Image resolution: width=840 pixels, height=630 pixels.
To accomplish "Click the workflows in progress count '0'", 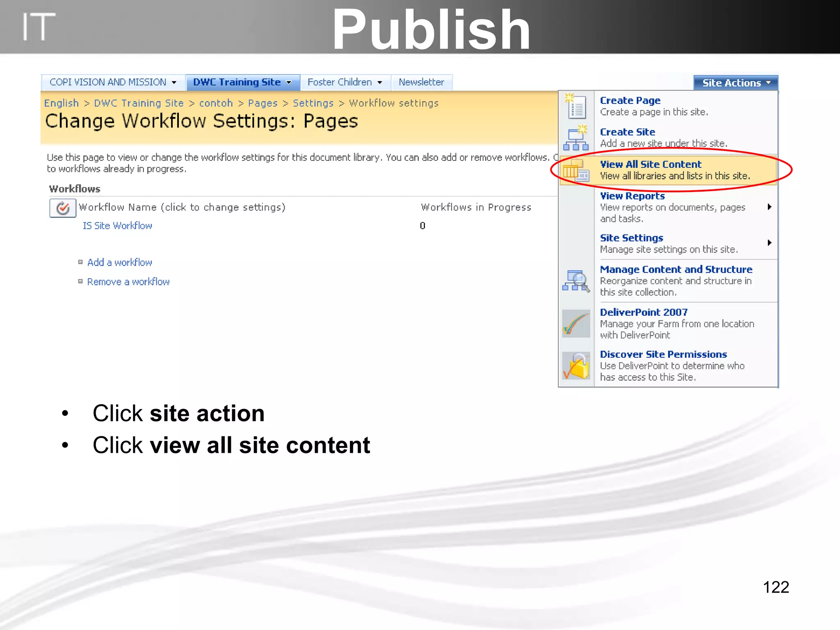I will [422, 226].
